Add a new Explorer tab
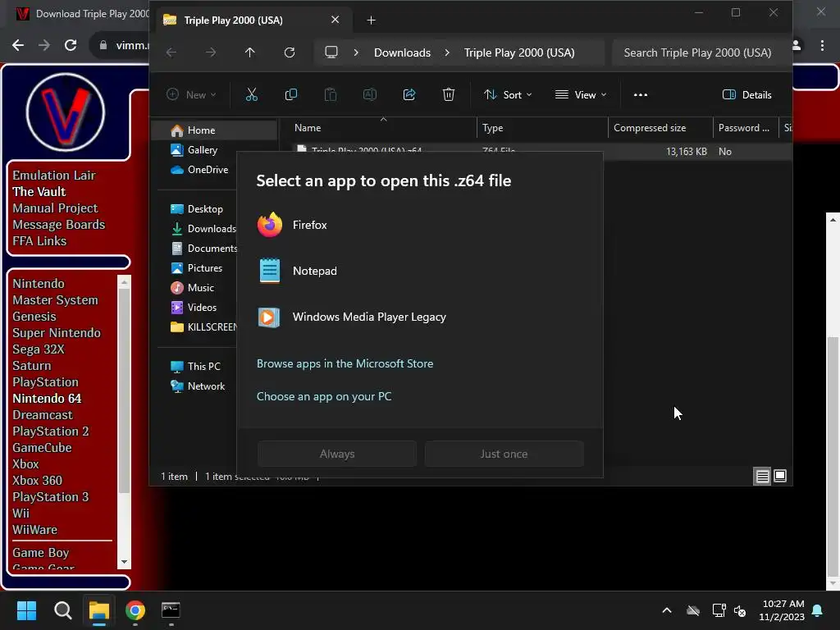The image size is (840, 630). point(371,21)
